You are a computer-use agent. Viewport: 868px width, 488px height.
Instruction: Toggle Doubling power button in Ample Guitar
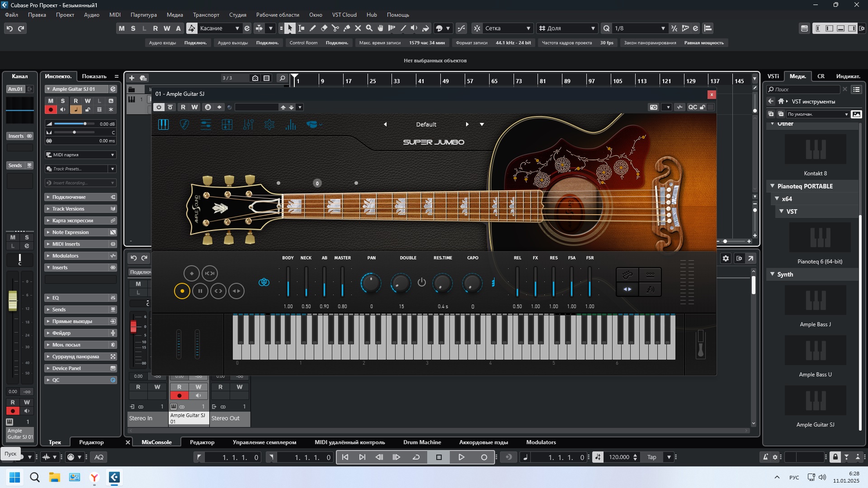(422, 282)
